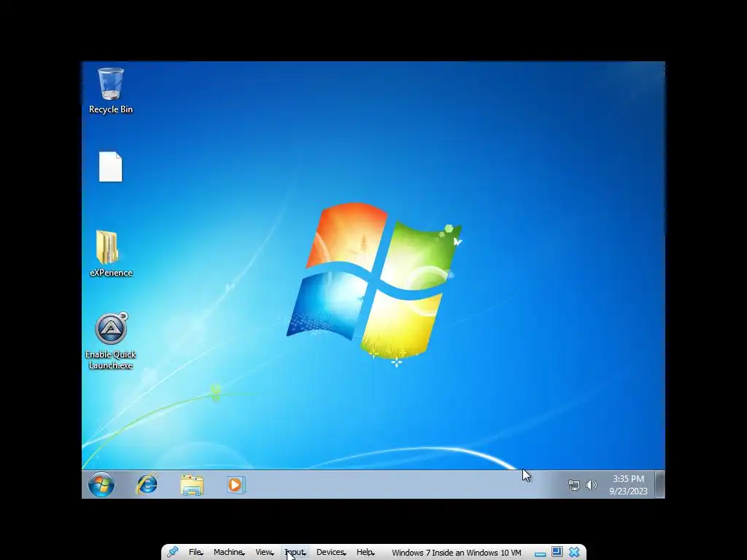Select the unnamed blank file on desktop

[x=111, y=167]
